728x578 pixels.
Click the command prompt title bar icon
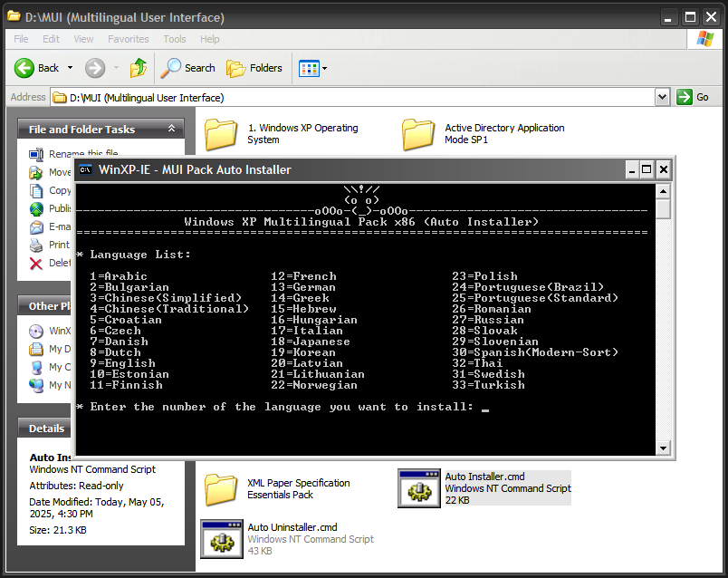click(x=85, y=169)
